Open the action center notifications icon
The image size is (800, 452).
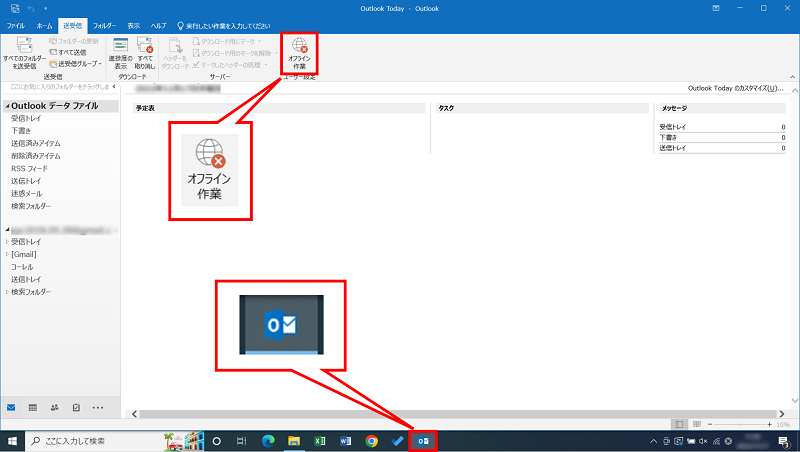(784, 441)
